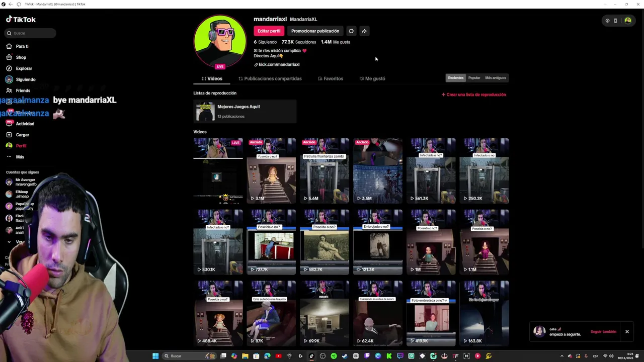Open browser three-dot menu in title bar
This screenshot has height=362, width=644.
point(605,4)
